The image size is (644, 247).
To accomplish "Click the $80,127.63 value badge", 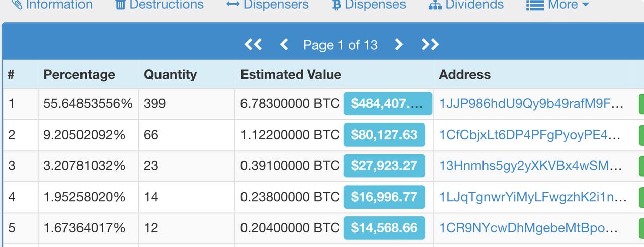I will (x=384, y=135).
